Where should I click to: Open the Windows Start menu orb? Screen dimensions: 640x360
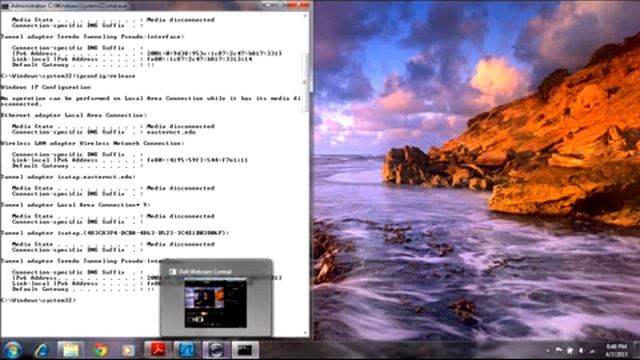[12, 350]
